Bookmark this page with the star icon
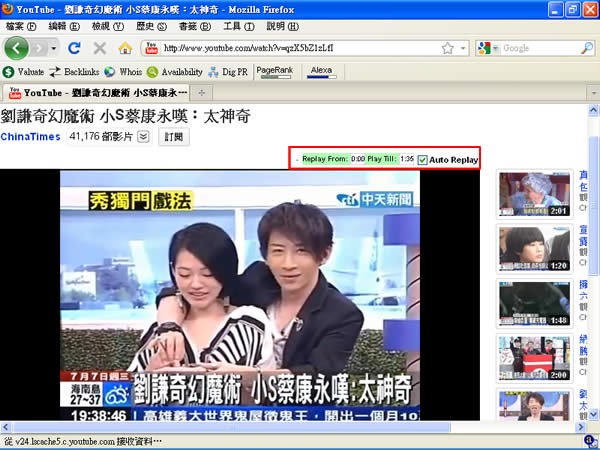Viewport: 600px width, 450px height. tap(447, 48)
